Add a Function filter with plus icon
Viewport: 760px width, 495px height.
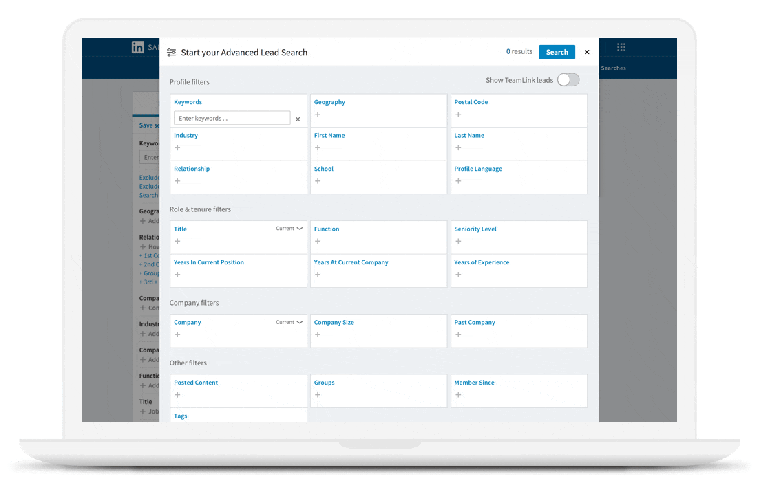[x=317, y=241]
